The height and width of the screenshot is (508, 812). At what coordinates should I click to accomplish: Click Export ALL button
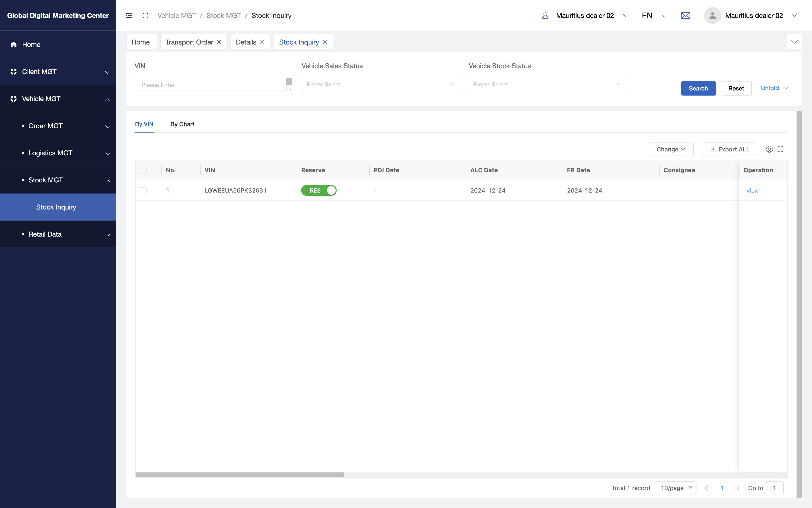point(730,149)
